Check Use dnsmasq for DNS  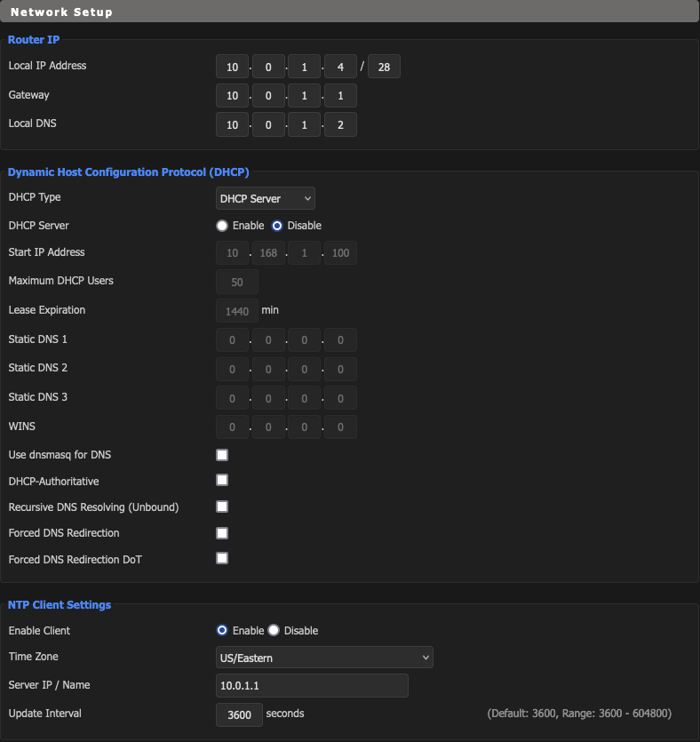pyautogui.click(x=222, y=455)
